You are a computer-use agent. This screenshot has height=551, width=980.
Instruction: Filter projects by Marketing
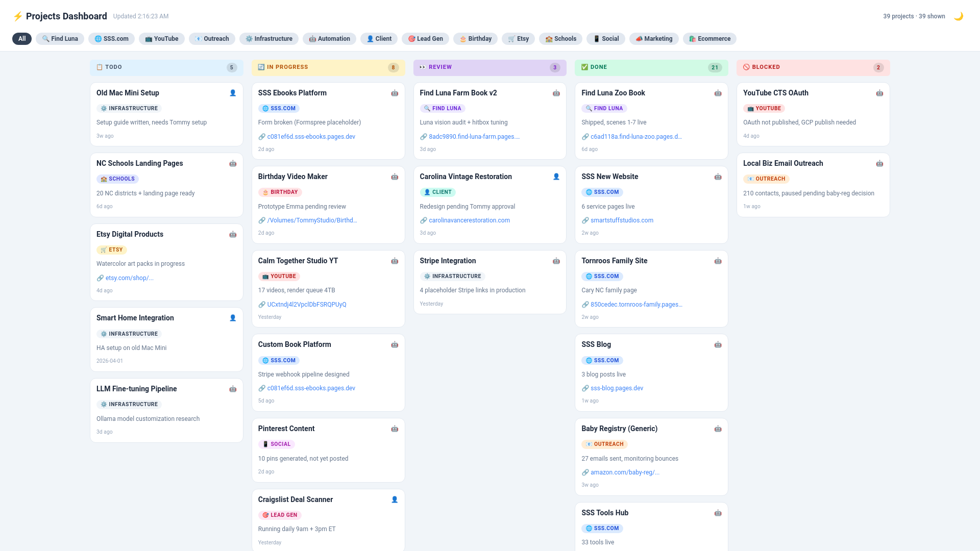coord(654,39)
